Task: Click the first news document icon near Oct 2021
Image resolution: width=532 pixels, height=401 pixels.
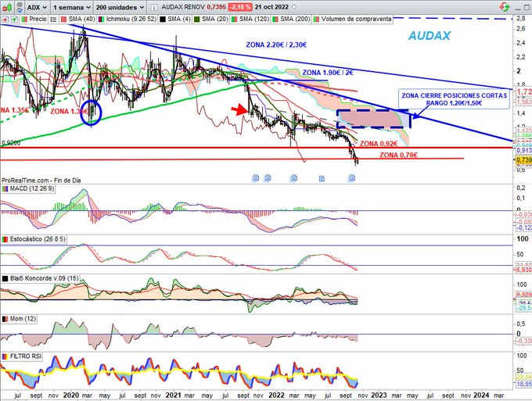Action: (256, 177)
